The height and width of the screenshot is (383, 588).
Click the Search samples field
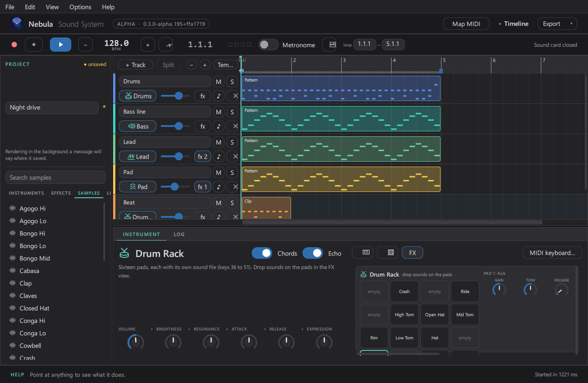point(56,177)
